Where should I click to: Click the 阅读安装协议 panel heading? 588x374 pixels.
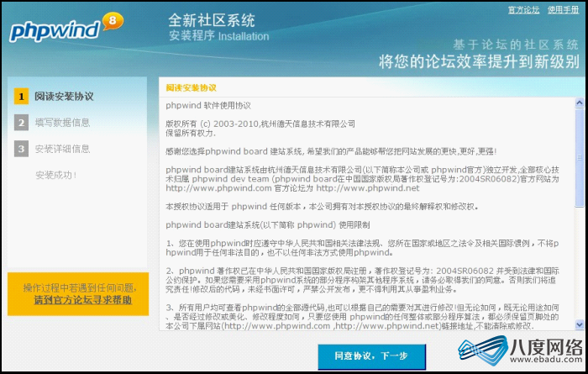[x=191, y=87]
